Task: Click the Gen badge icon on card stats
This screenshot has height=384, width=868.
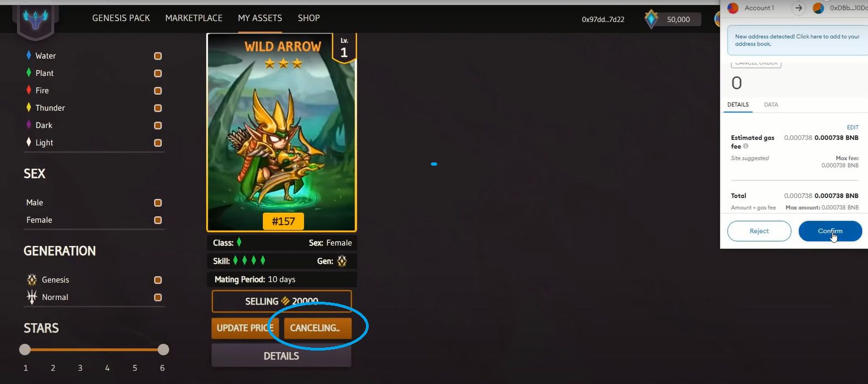Action: point(342,261)
